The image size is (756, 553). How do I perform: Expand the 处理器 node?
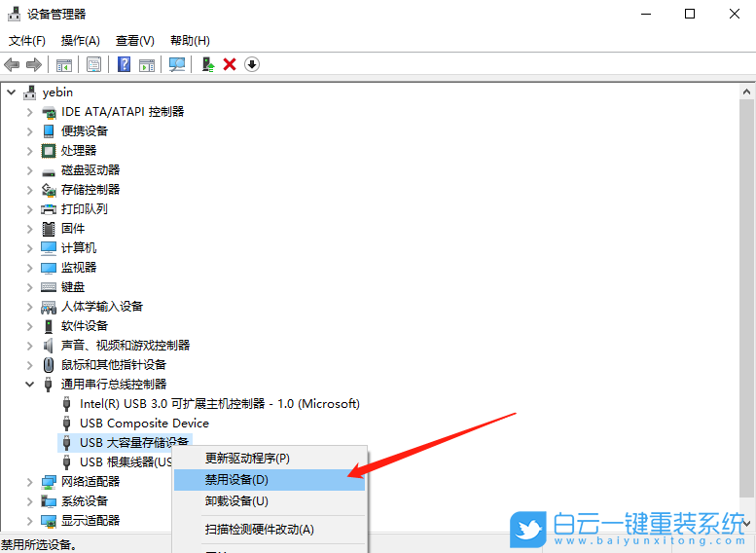30,151
